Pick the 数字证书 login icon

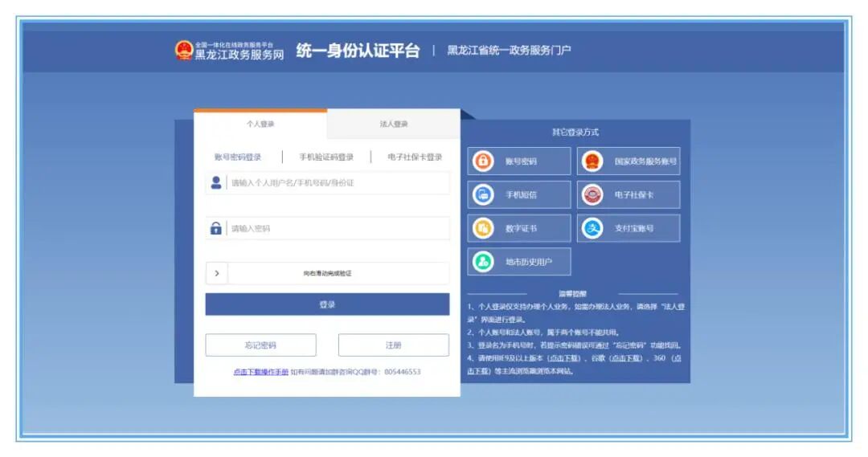(x=483, y=228)
